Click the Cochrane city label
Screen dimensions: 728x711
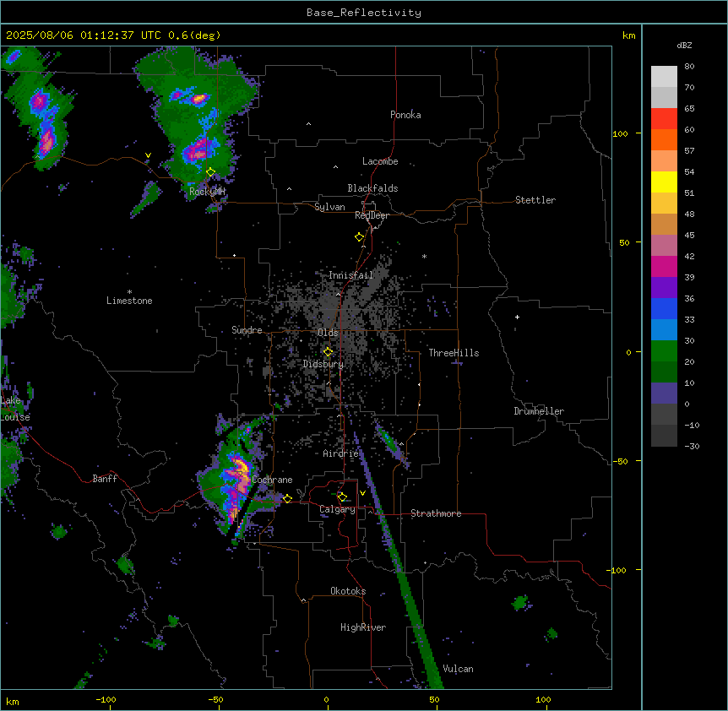(x=273, y=480)
